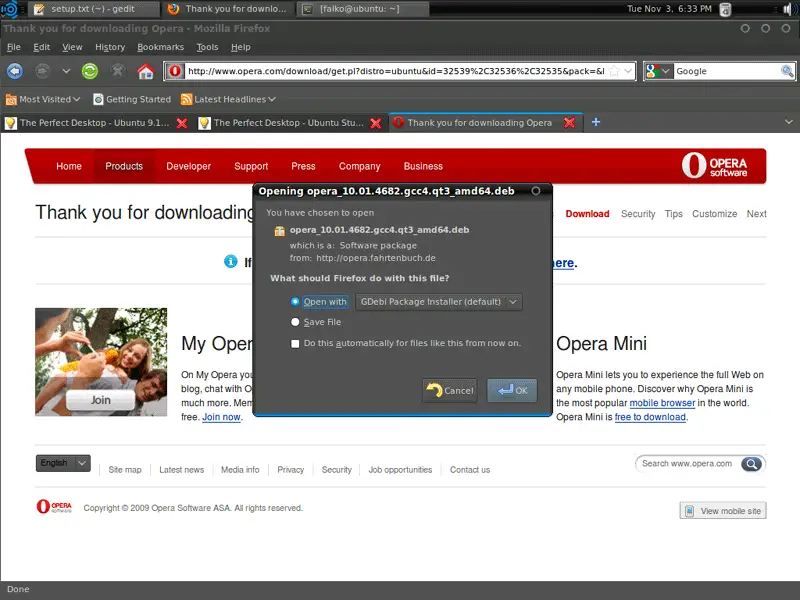Image resolution: width=800 pixels, height=600 pixels.
Task: Click the Opera Software logo in the red banner
Action: coord(714,166)
